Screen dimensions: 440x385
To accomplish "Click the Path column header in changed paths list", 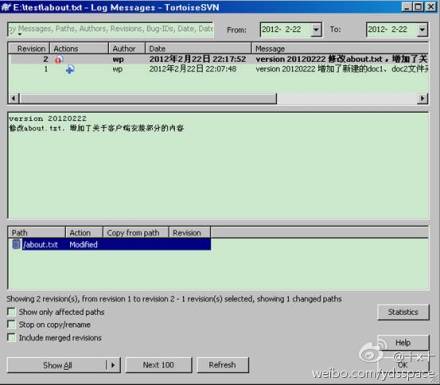I will click(x=37, y=233).
